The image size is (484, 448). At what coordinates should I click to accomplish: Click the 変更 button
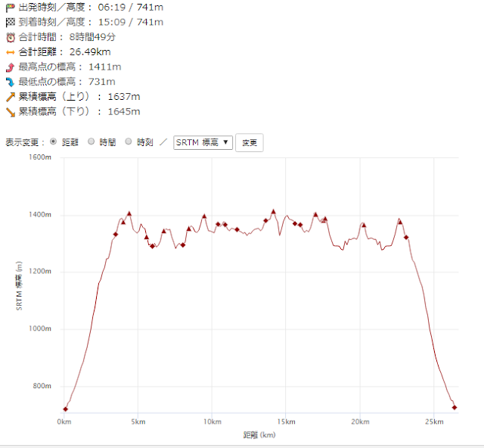tap(250, 142)
